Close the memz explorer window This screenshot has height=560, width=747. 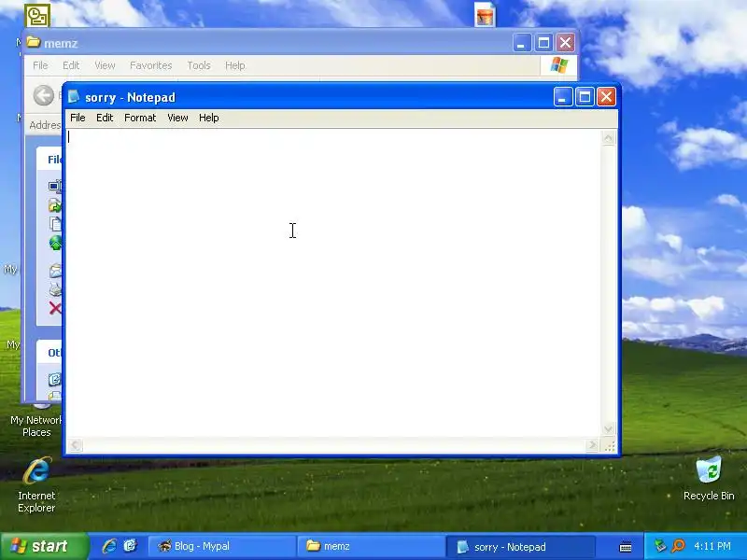tap(566, 43)
